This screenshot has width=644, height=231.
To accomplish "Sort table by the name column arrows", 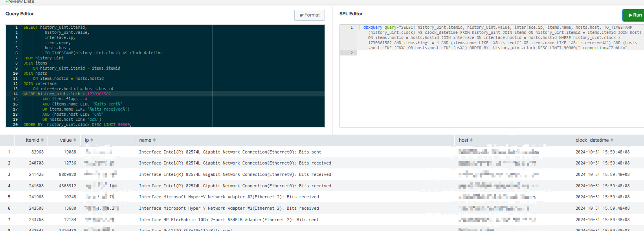I will click(x=154, y=140).
